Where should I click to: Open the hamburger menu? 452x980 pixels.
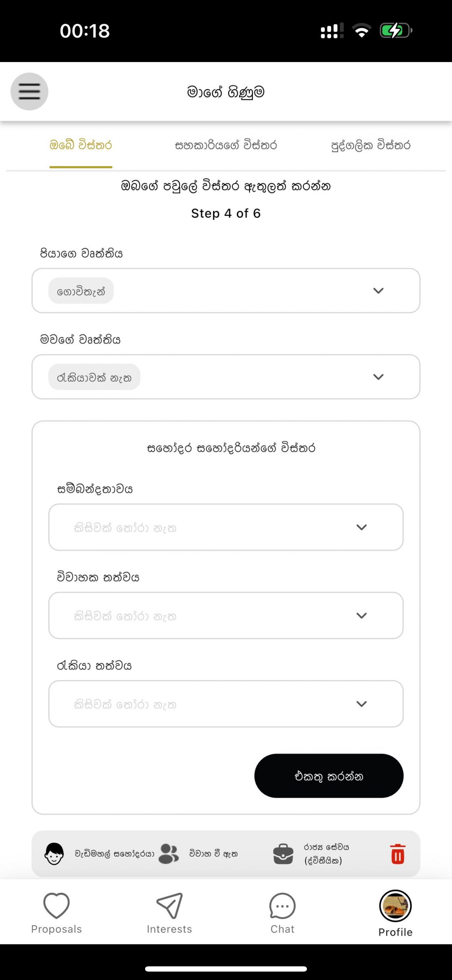29,91
